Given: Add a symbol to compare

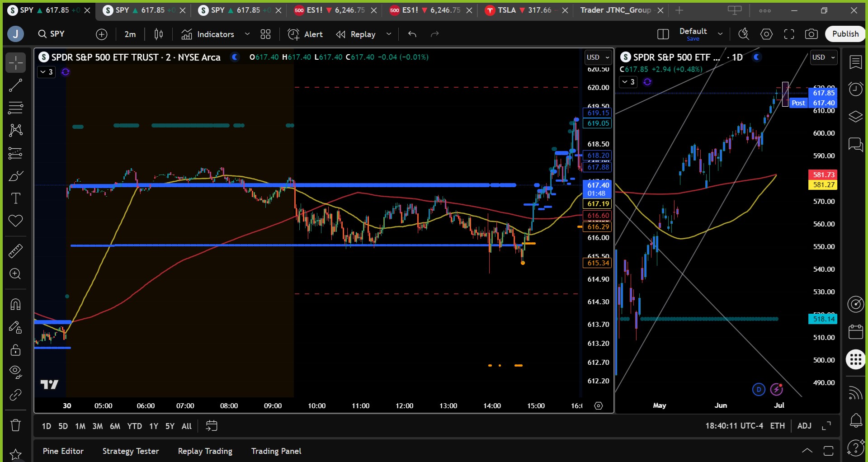Looking at the screenshot, I should 102,34.
